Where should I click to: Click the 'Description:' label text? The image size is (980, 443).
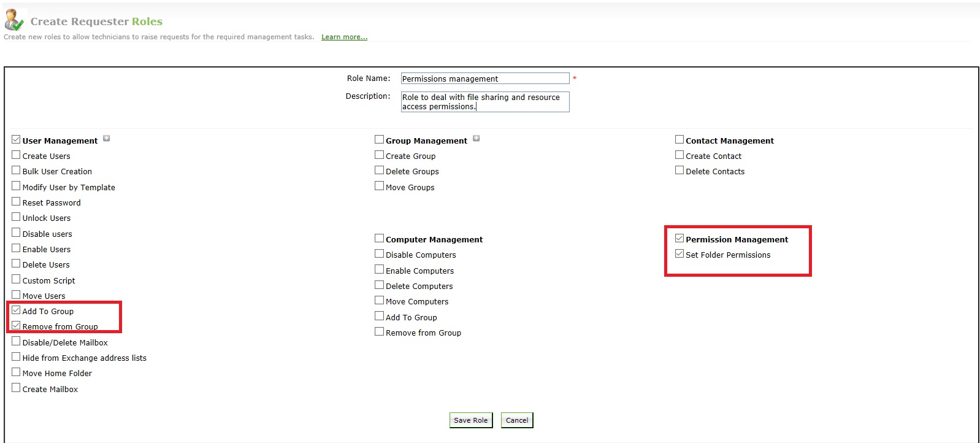368,96
